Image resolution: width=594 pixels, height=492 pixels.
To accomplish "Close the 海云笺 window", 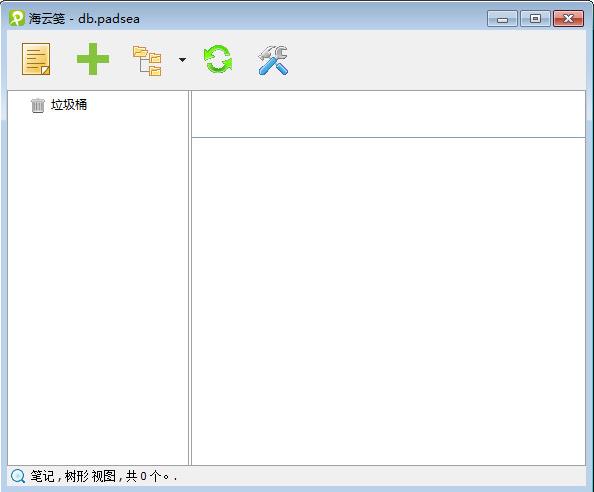I will 568,19.
